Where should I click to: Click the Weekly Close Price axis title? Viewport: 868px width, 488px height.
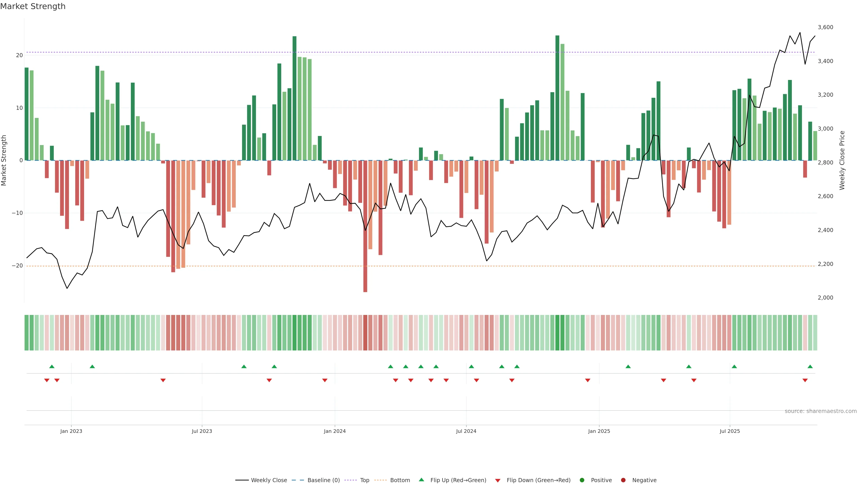pyautogui.click(x=842, y=160)
